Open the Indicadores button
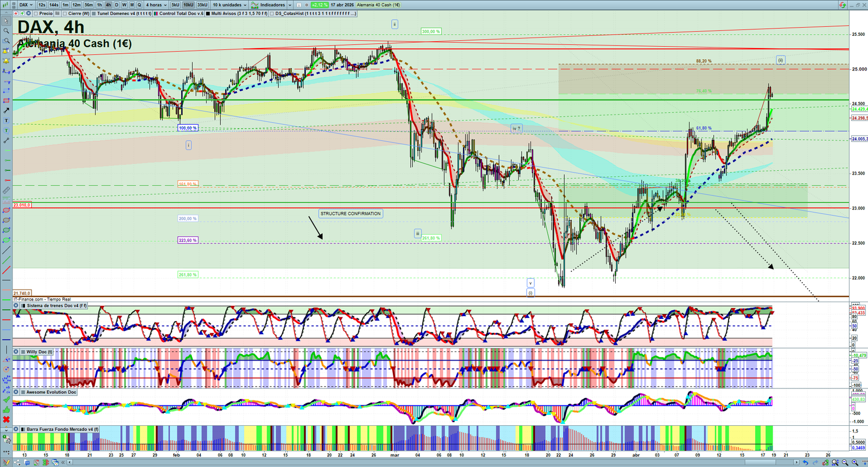 [x=272, y=5]
